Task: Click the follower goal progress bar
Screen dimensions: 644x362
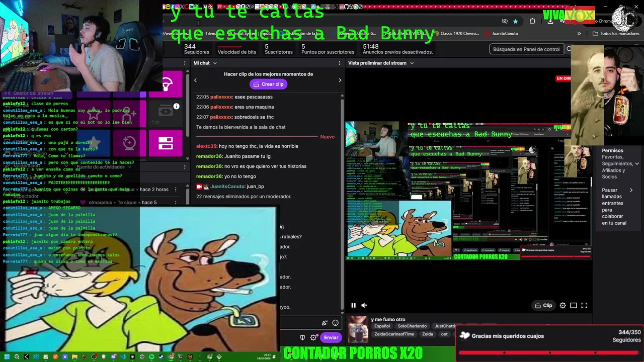Action: pyautogui.click(x=549, y=352)
